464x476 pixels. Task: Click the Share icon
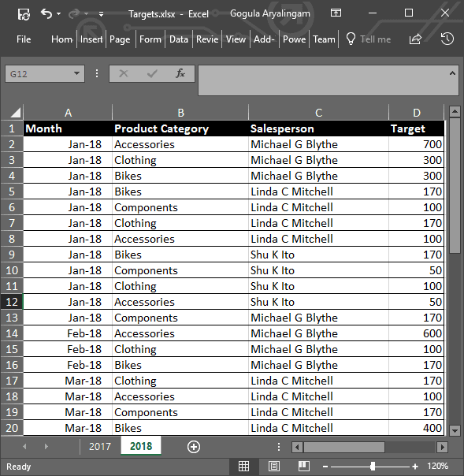415,39
